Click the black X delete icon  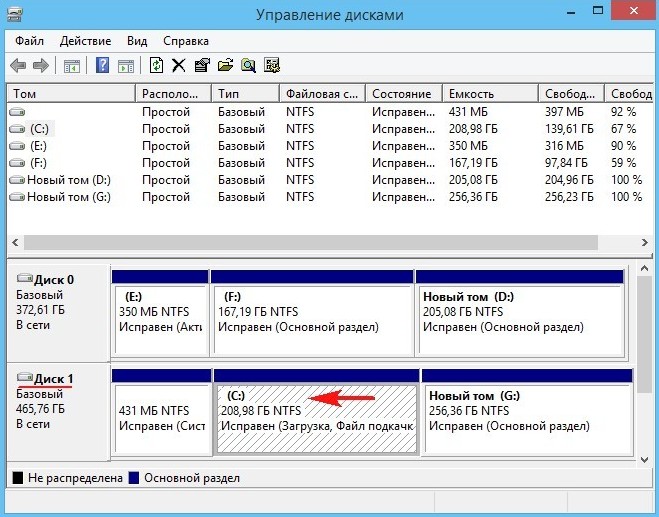tap(179, 66)
